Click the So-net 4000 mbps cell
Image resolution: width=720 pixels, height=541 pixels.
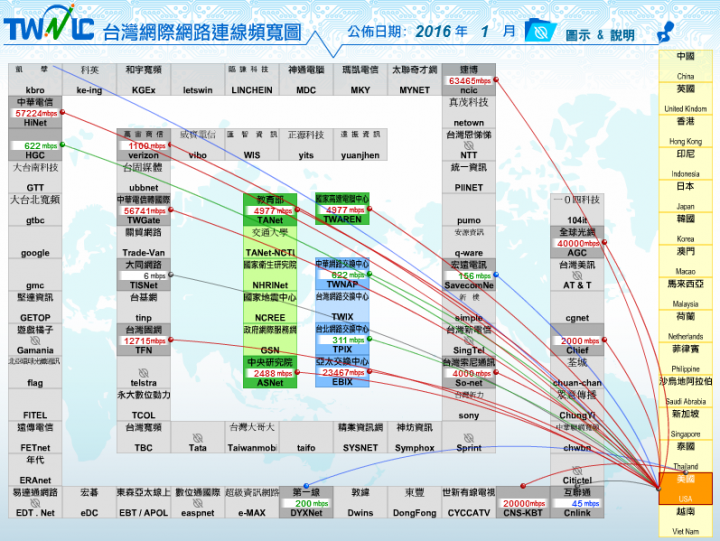click(468, 372)
